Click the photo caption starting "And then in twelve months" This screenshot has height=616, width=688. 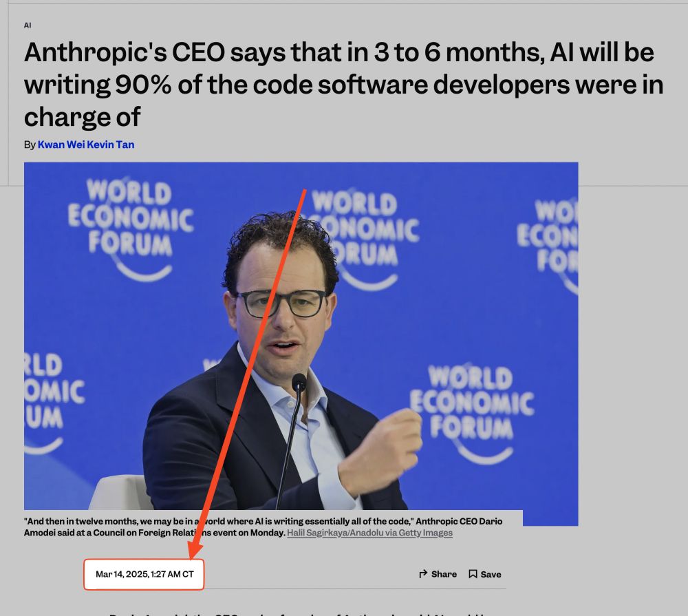coord(263,527)
